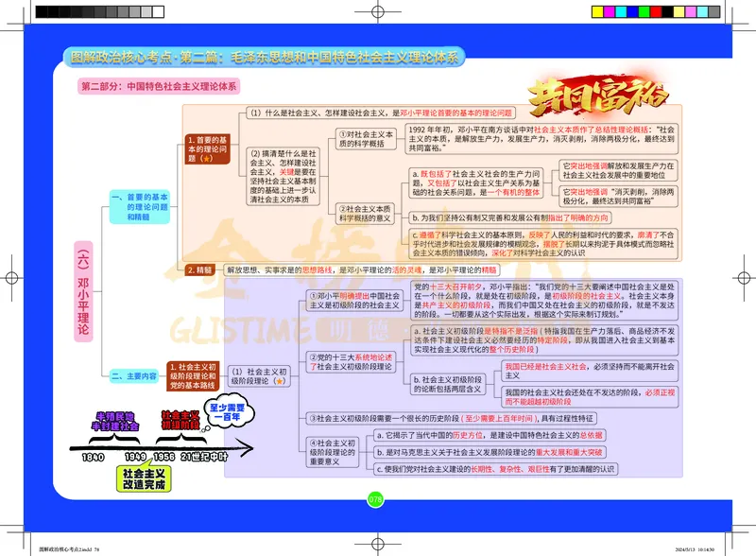Click the registration cross mark at top center
This screenshot has width=756, height=556.
[378, 12]
